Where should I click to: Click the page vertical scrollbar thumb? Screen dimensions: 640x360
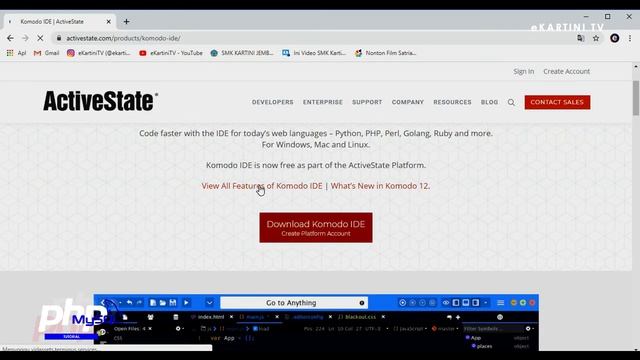point(636,98)
